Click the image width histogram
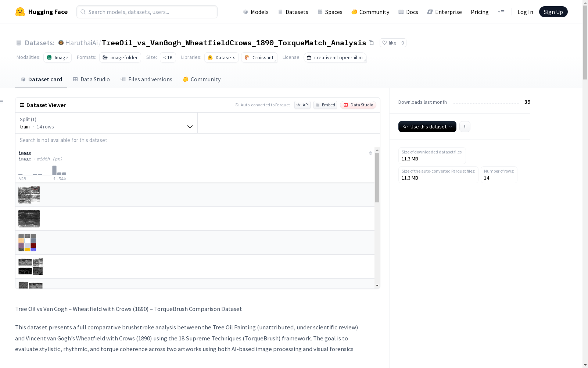588x368 pixels. click(x=42, y=170)
